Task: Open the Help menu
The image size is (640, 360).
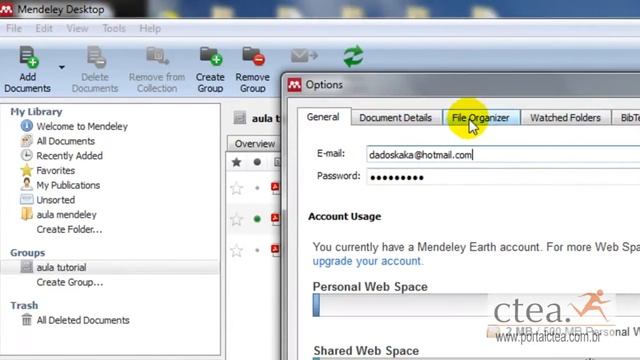Action: [x=150, y=29]
